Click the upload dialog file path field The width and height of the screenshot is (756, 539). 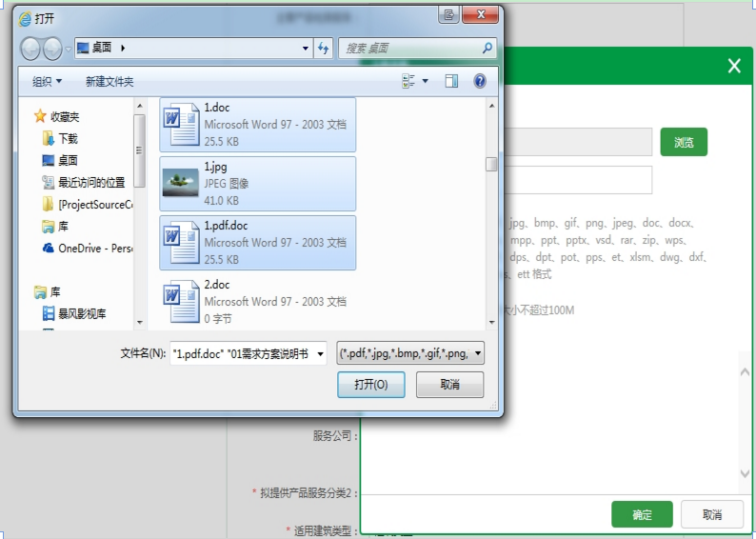(x=578, y=142)
